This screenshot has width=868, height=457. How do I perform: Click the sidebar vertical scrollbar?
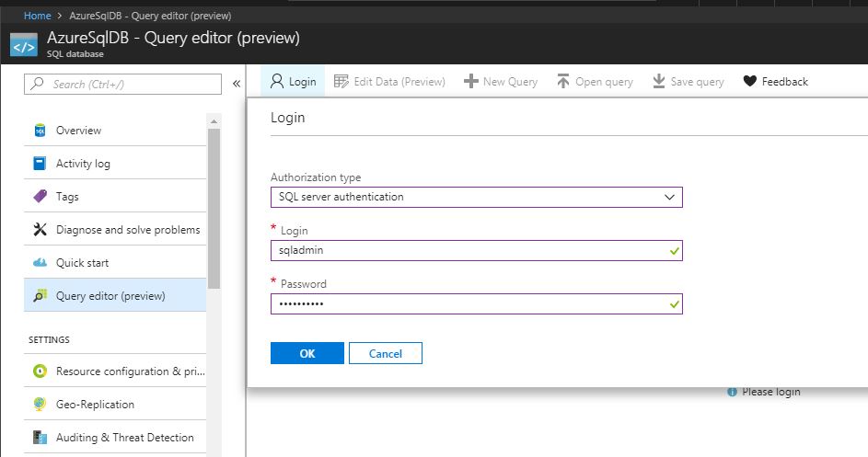(x=214, y=211)
